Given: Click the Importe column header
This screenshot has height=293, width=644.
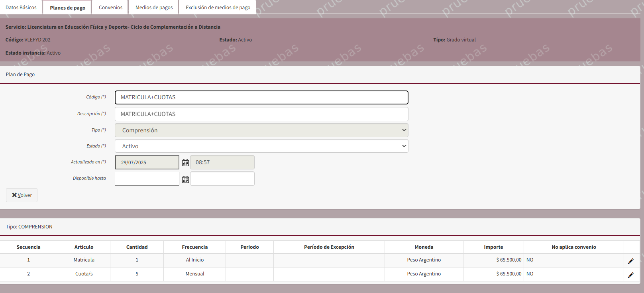Looking at the screenshot, I should coord(493,247).
